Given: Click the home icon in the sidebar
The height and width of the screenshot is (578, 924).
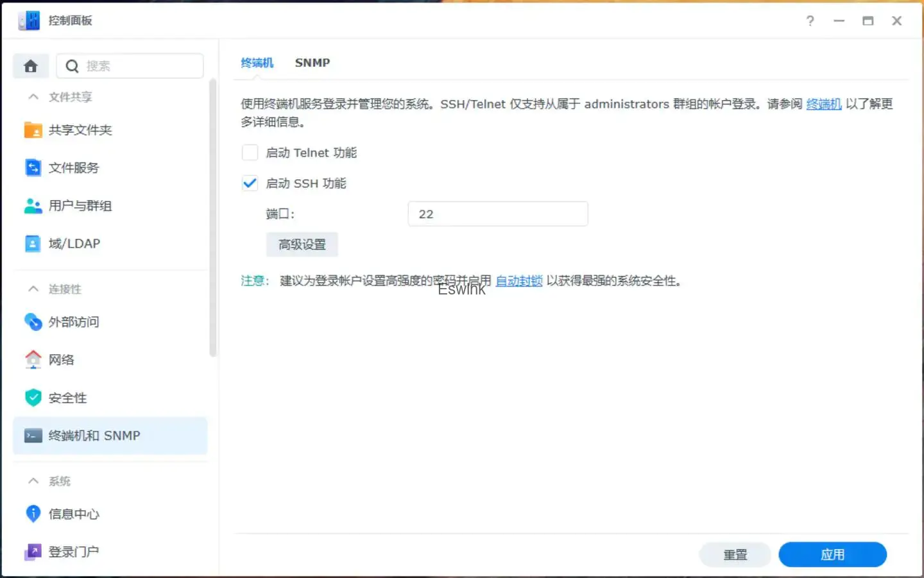Looking at the screenshot, I should [31, 66].
